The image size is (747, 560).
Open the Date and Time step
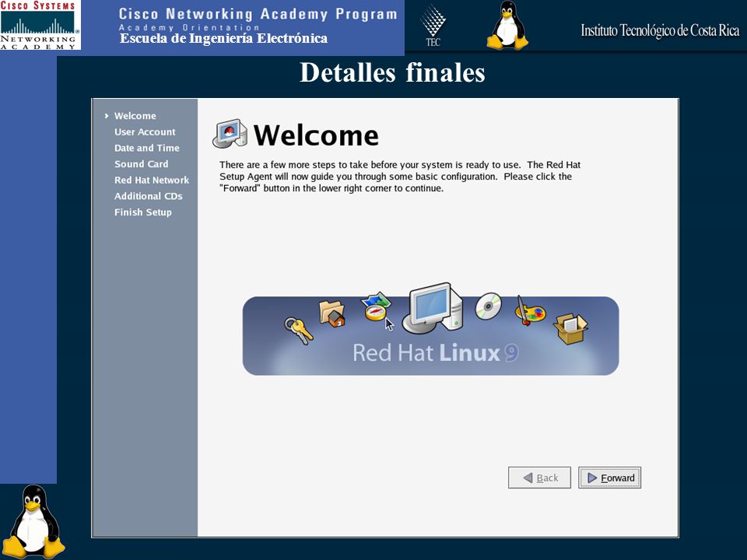pyautogui.click(x=147, y=148)
